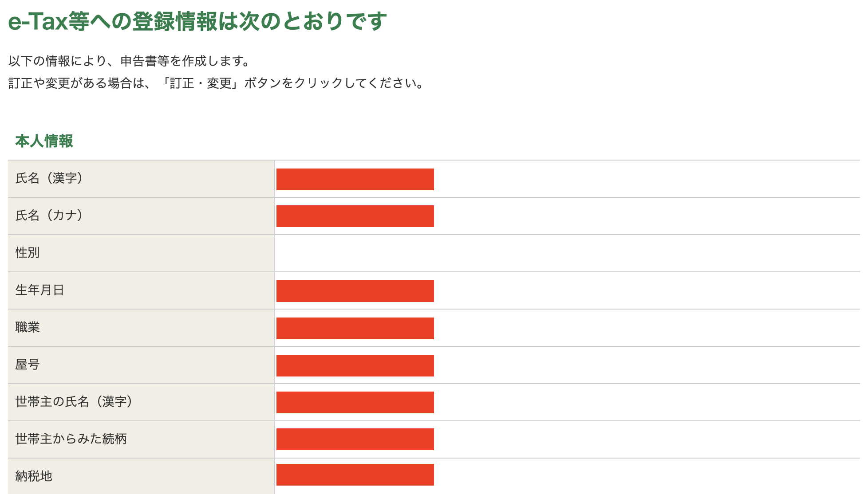Click the redacted 納税地 value

click(x=355, y=474)
